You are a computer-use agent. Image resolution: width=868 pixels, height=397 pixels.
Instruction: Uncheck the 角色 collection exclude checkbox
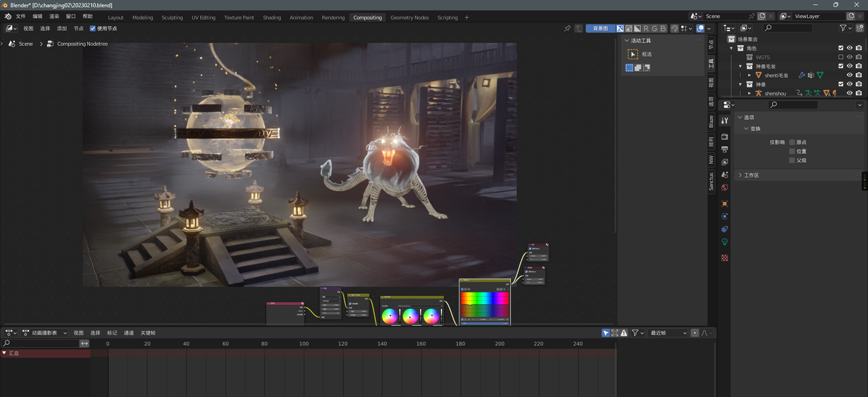point(841,48)
